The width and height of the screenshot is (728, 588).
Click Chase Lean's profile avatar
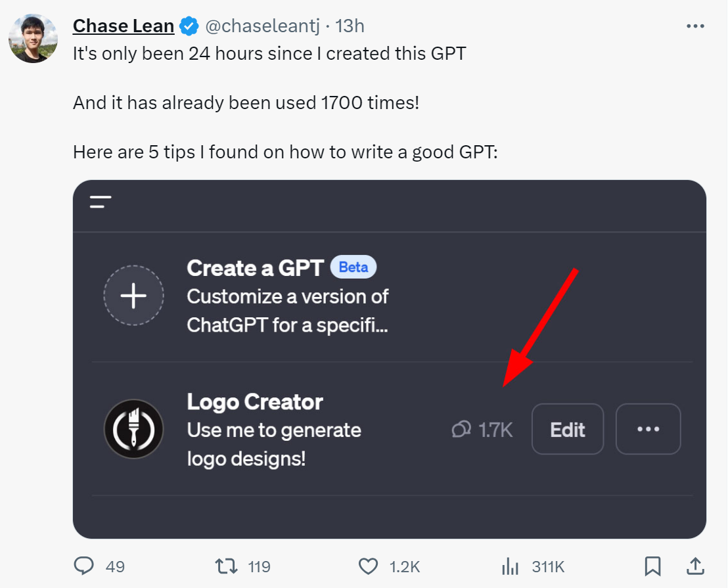coord(33,38)
